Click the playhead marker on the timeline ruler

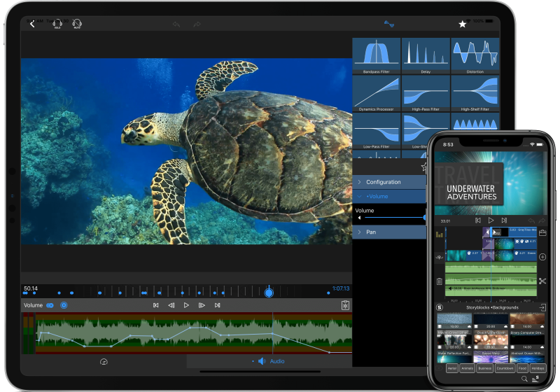click(x=268, y=292)
